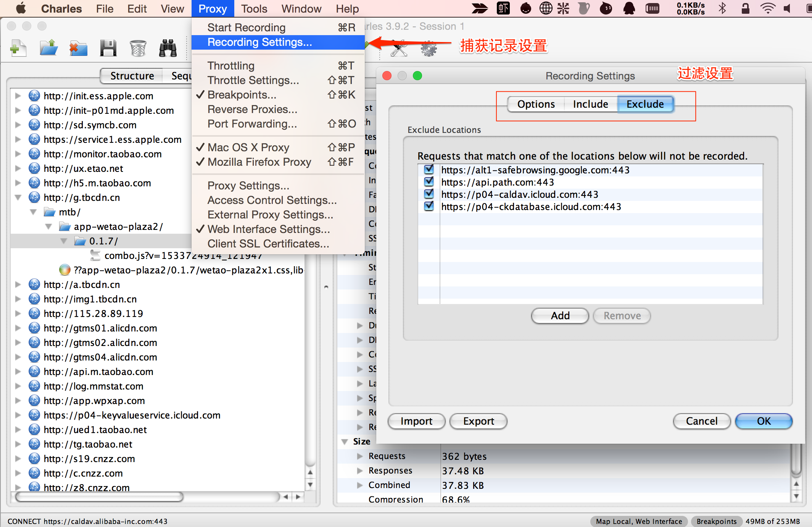Open the Tools menu
This screenshot has height=527, width=812.
254,8
